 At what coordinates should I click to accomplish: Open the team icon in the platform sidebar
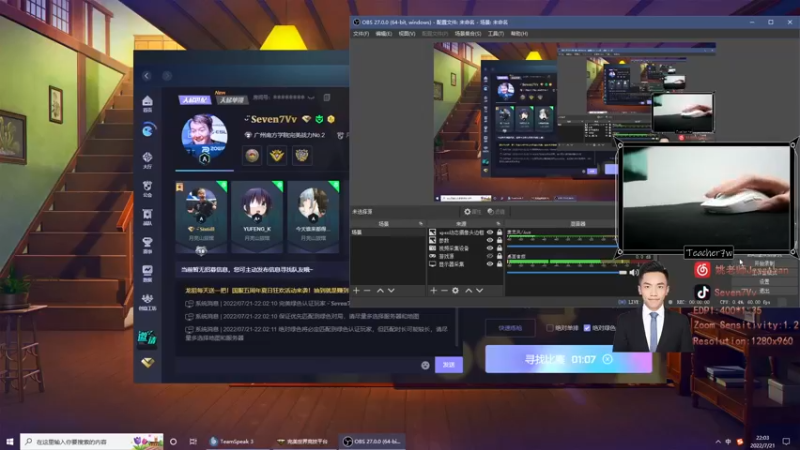click(x=147, y=217)
